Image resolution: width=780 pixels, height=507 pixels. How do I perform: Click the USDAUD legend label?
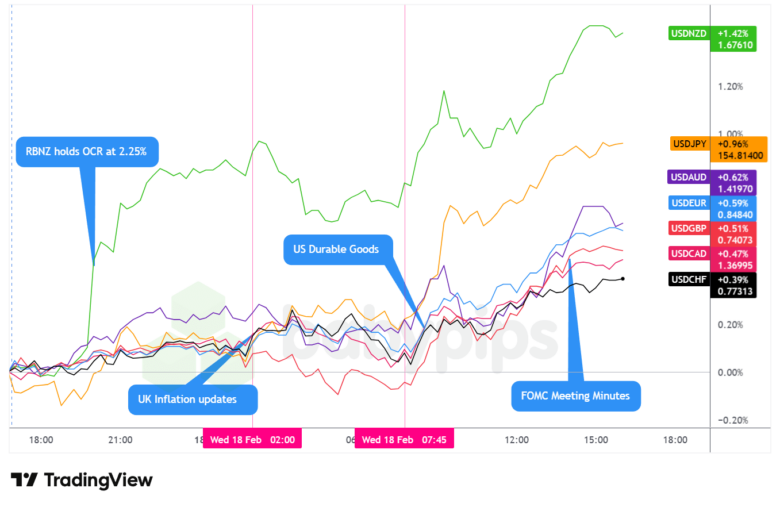tap(688, 177)
